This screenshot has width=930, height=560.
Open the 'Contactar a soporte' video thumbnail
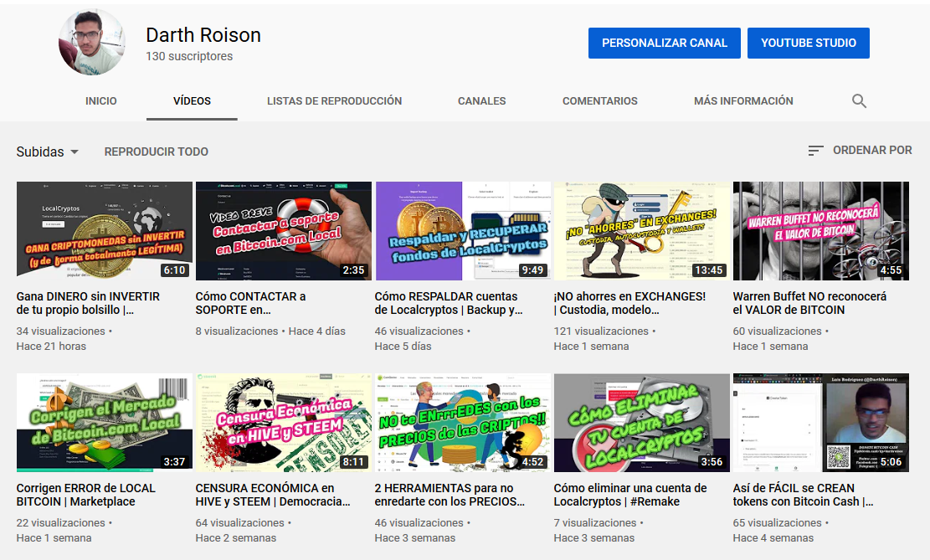284,231
